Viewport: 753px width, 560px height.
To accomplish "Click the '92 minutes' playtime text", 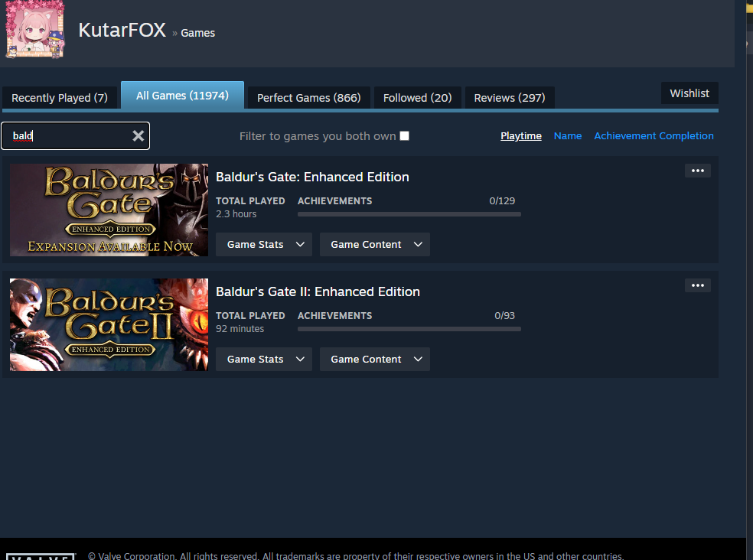I will coord(240,328).
